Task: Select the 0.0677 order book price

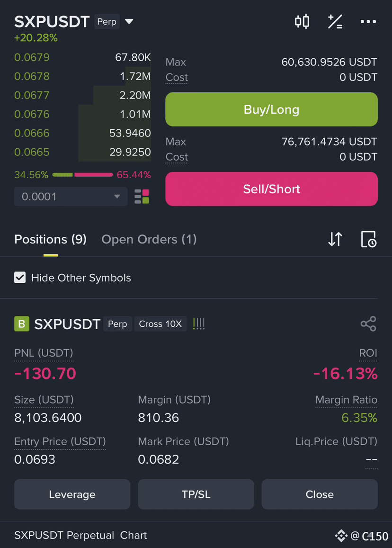Action: click(32, 95)
